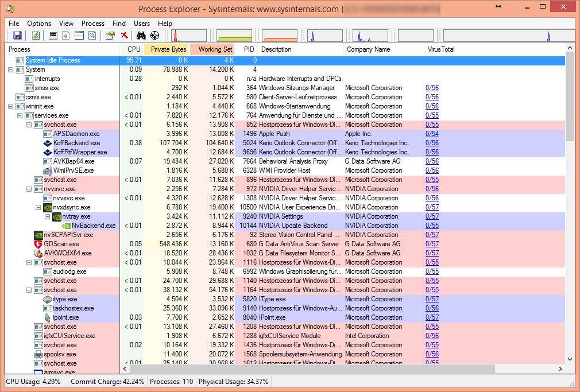This screenshot has width=580, height=392.
Task: Open the Options menu
Action: pyautogui.click(x=39, y=24)
